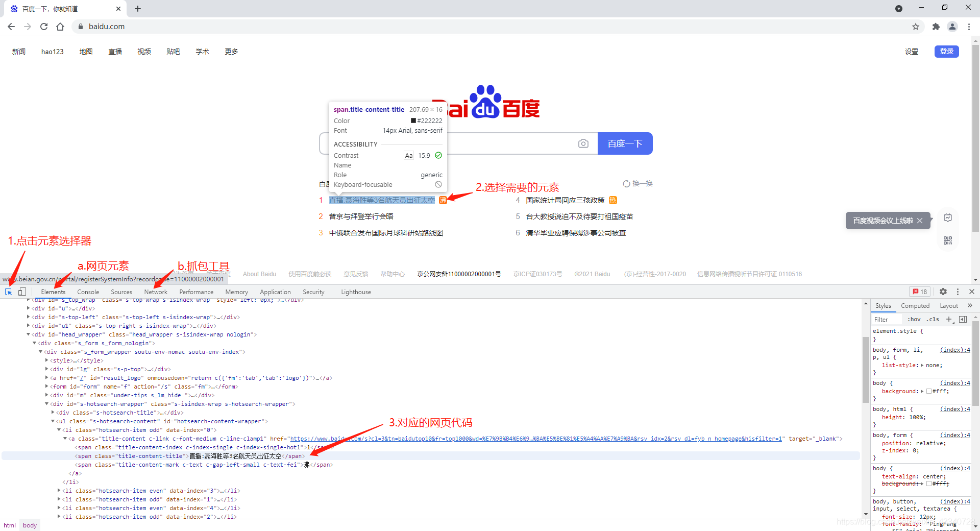
Task: Open the Chrome profile avatar
Action: pos(952,27)
